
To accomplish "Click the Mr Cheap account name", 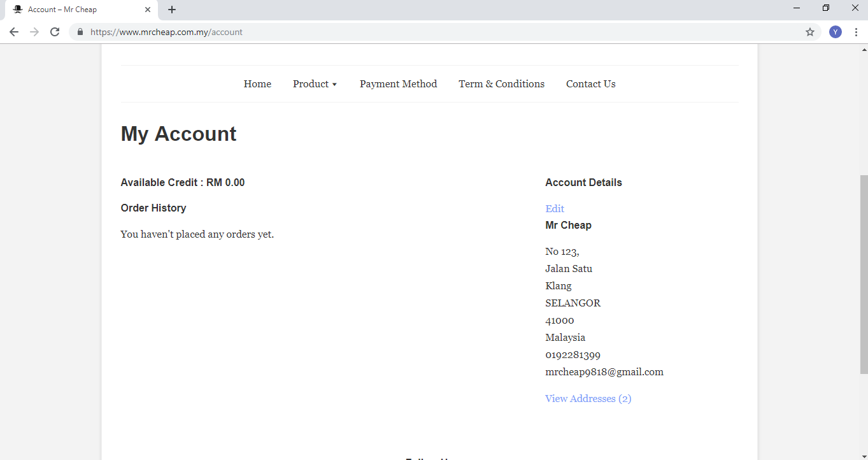I will tap(568, 226).
